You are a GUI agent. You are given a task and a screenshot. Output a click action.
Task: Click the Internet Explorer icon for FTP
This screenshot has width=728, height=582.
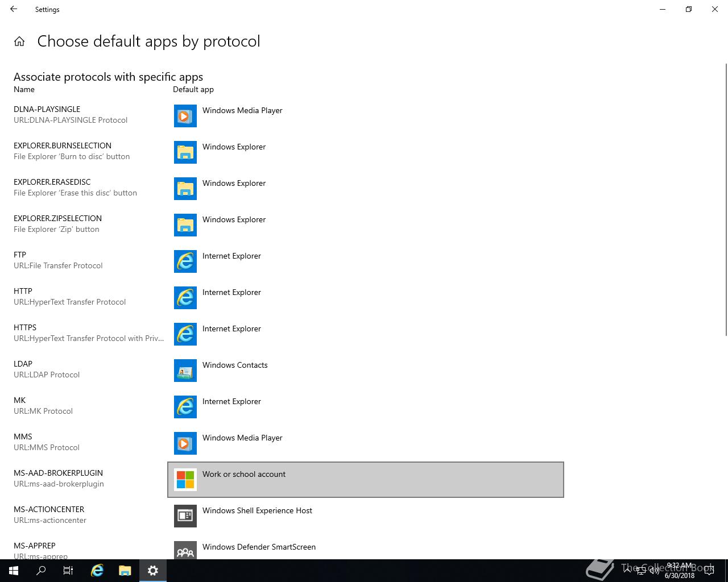point(185,261)
